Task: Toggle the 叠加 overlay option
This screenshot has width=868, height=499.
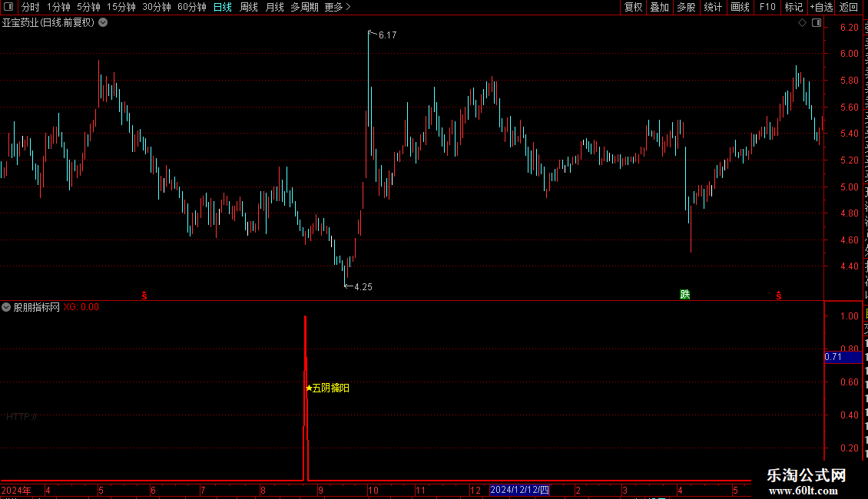Action: coord(659,7)
